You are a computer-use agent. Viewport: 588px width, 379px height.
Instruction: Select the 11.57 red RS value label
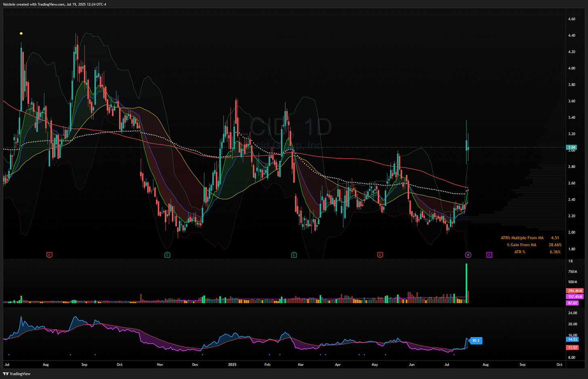[x=573, y=348]
